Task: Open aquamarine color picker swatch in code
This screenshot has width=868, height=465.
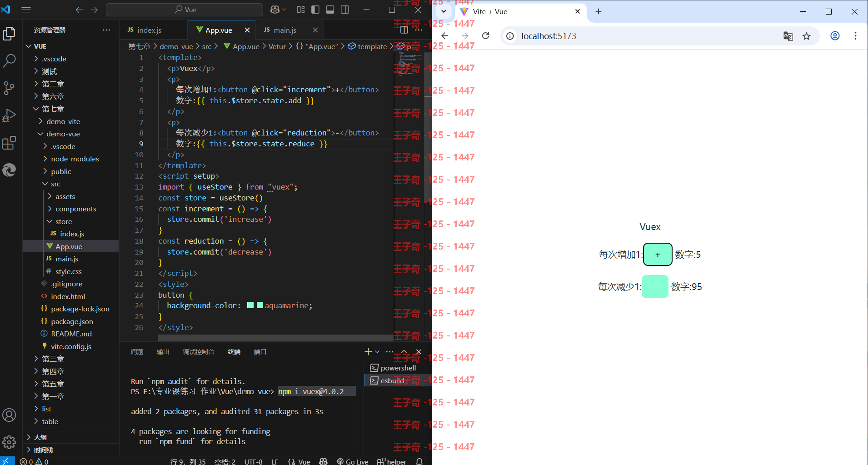Action: [x=260, y=305]
